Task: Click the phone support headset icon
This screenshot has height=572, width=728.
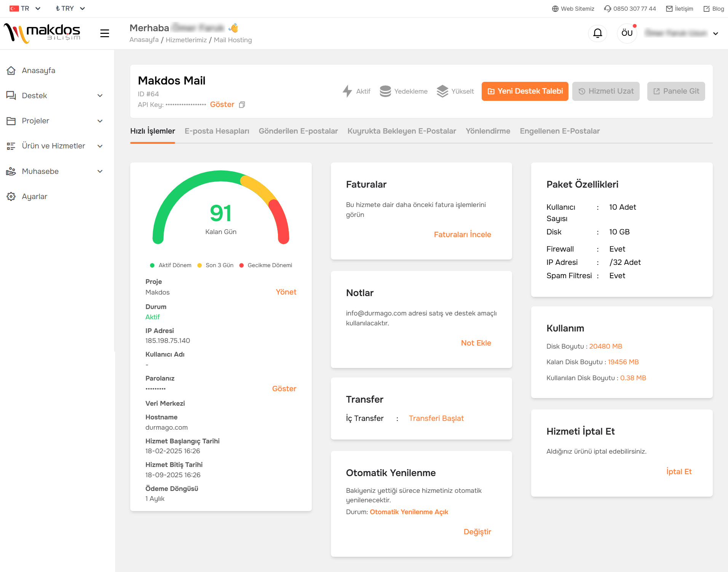Action: 608,9
